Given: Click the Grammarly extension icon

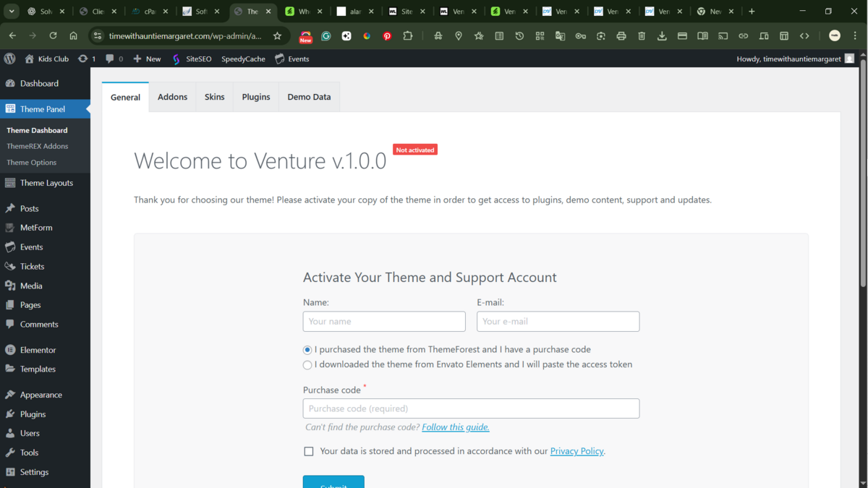Looking at the screenshot, I should (326, 35).
